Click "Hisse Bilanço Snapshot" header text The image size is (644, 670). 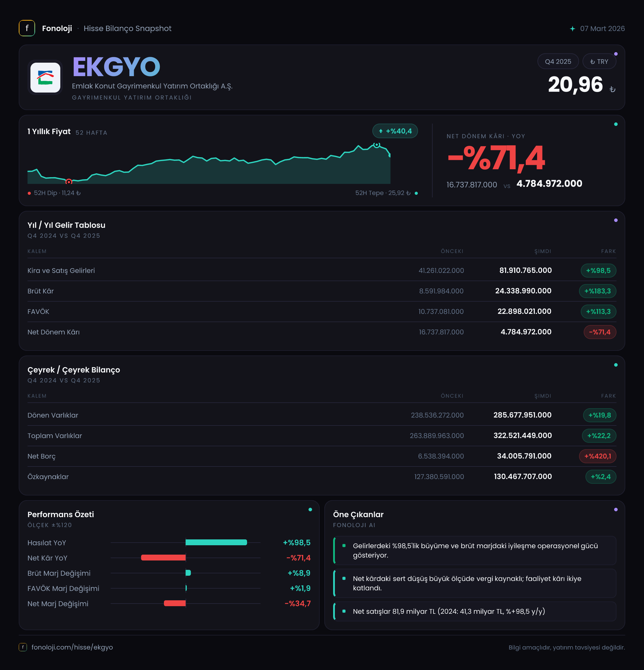pyautogui.click(x=127, y=28)
